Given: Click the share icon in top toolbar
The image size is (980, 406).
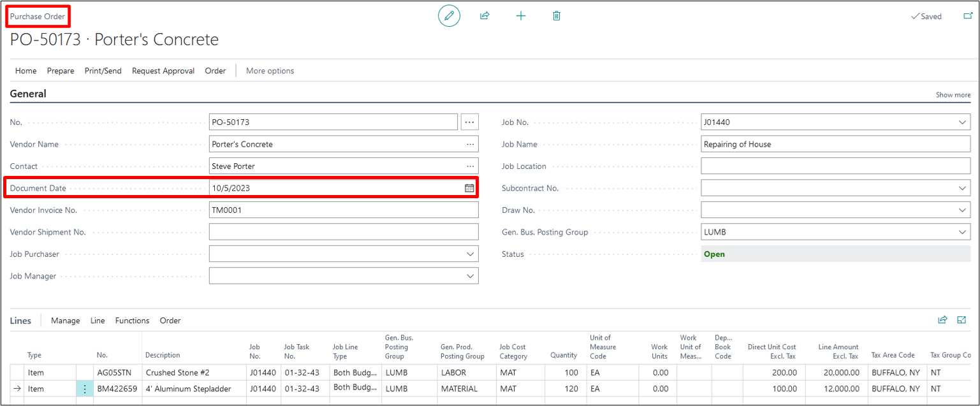Looking at the screenshot, I should click(x=485, y=16).
